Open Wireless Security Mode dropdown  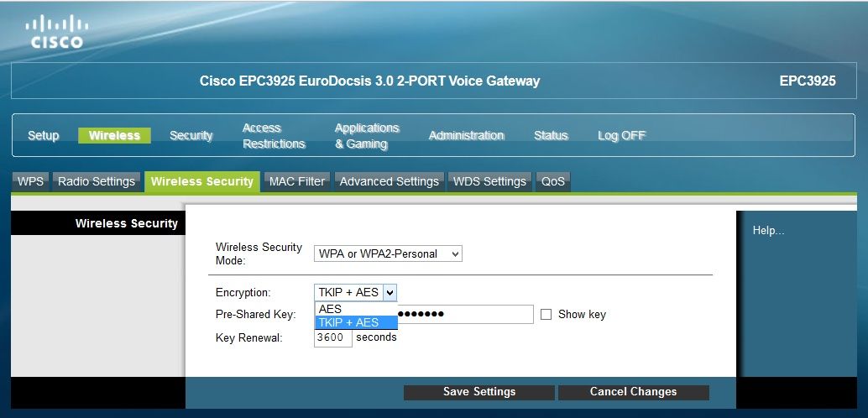pyautogui.click(x=388, y=254)
